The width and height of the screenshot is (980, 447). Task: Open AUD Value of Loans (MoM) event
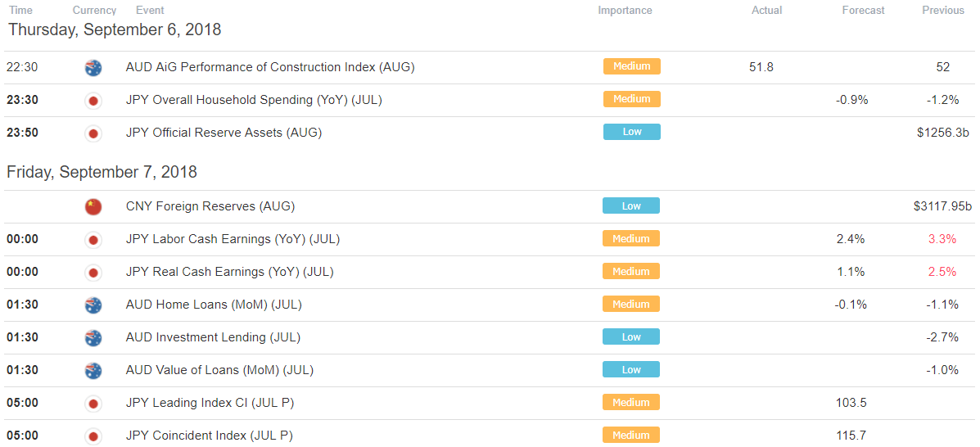(219, 370)
